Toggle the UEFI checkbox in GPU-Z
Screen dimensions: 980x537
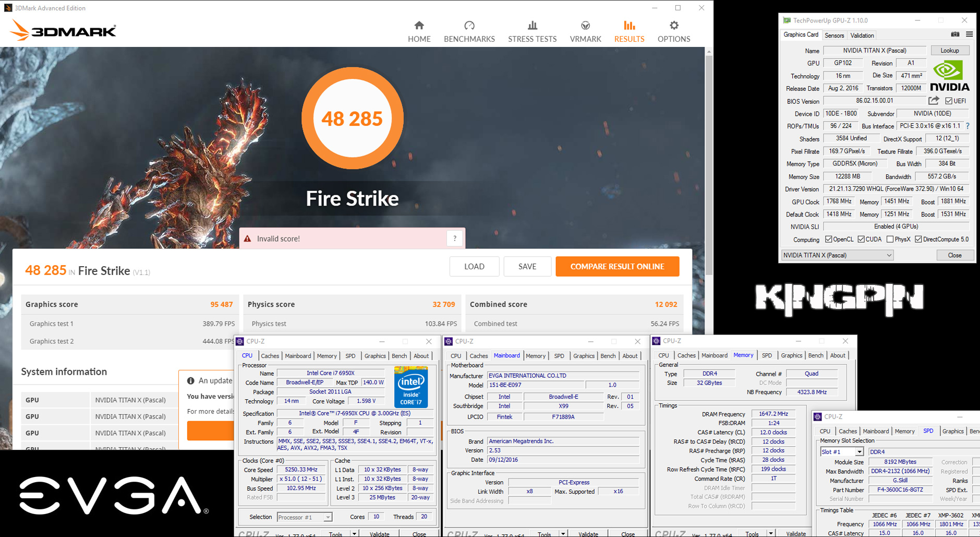949,101
